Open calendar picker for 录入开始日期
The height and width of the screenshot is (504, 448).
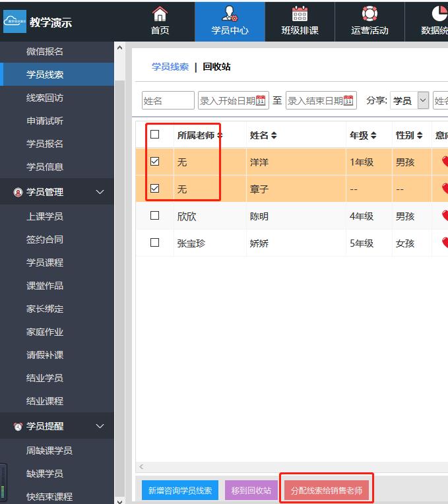click(x=261, y=100)
